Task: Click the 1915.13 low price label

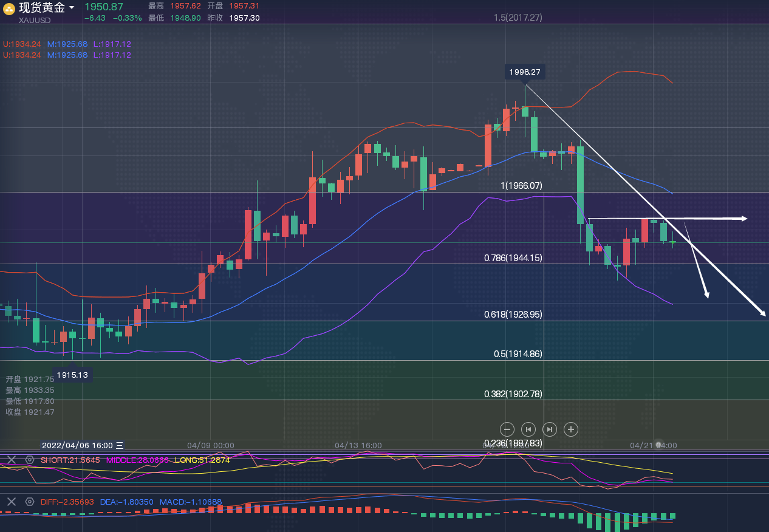Action: coord(72,375)
